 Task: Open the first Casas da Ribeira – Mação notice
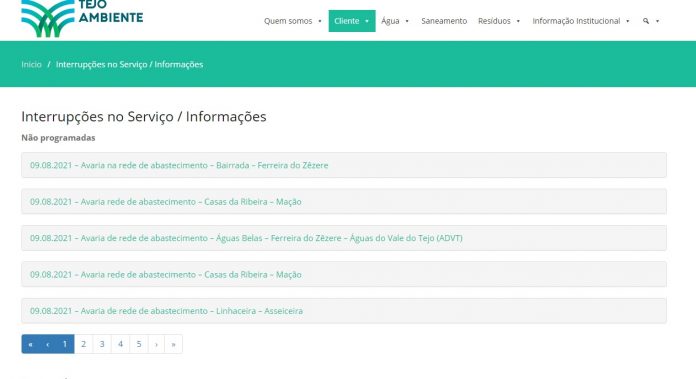[344, 201]
